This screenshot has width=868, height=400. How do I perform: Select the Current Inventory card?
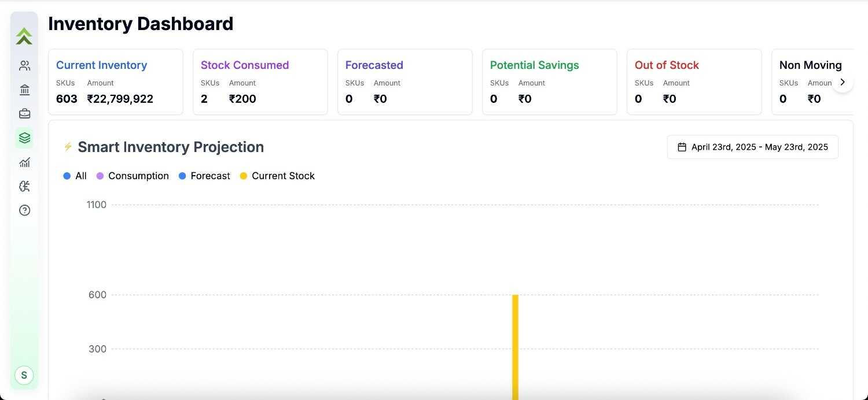point(115,82)
